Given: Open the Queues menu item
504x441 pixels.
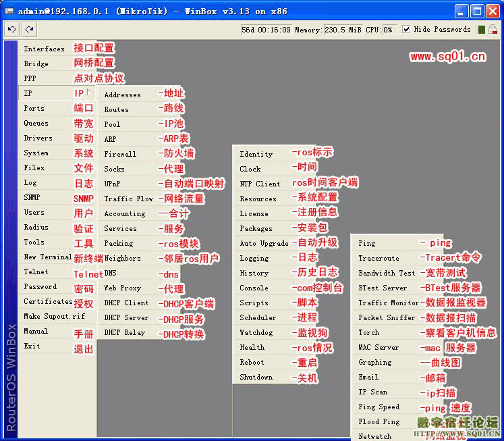Looking at the screenshot, I should point(57,123).
